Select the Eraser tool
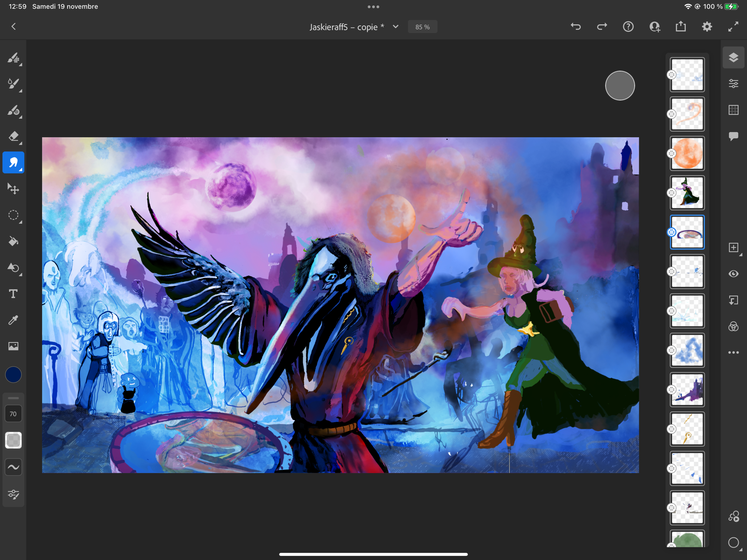 pyautogui.click(x=13, y=137)
